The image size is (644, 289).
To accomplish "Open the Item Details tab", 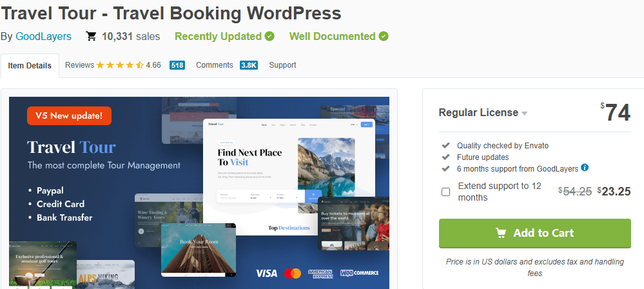I will tap(30, 66).
